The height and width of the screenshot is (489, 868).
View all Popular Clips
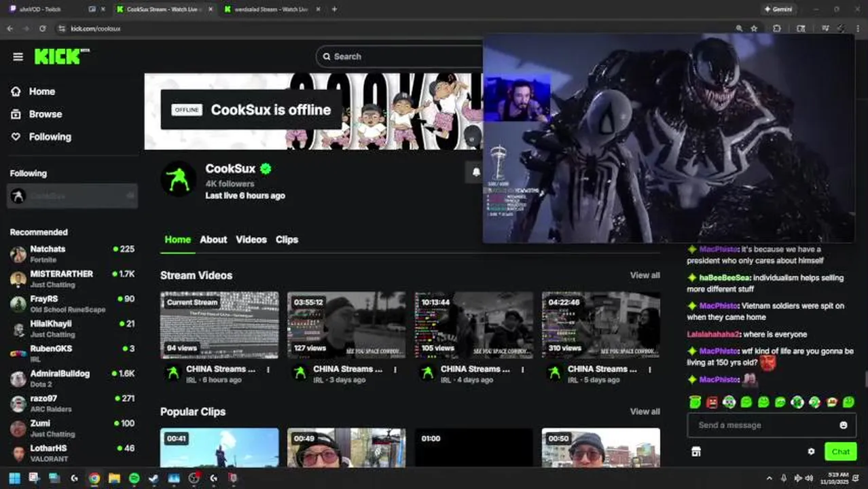coord(645,412)
